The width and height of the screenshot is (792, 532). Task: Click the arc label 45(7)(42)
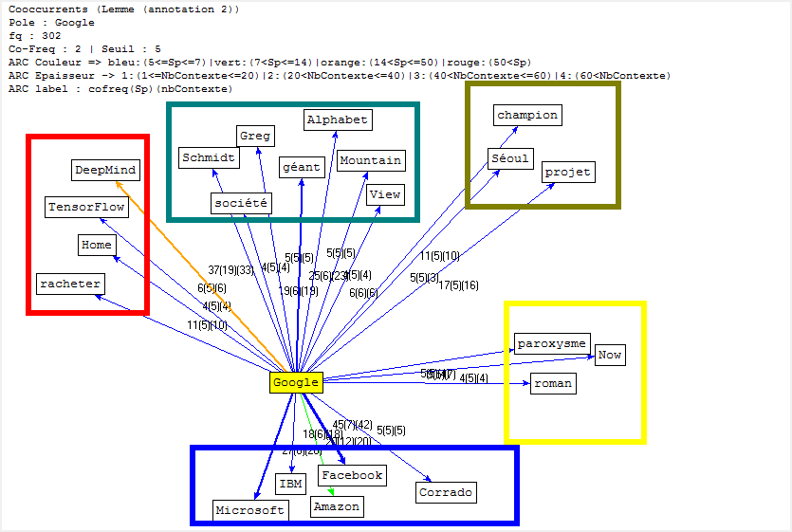(x=353, y=425)
